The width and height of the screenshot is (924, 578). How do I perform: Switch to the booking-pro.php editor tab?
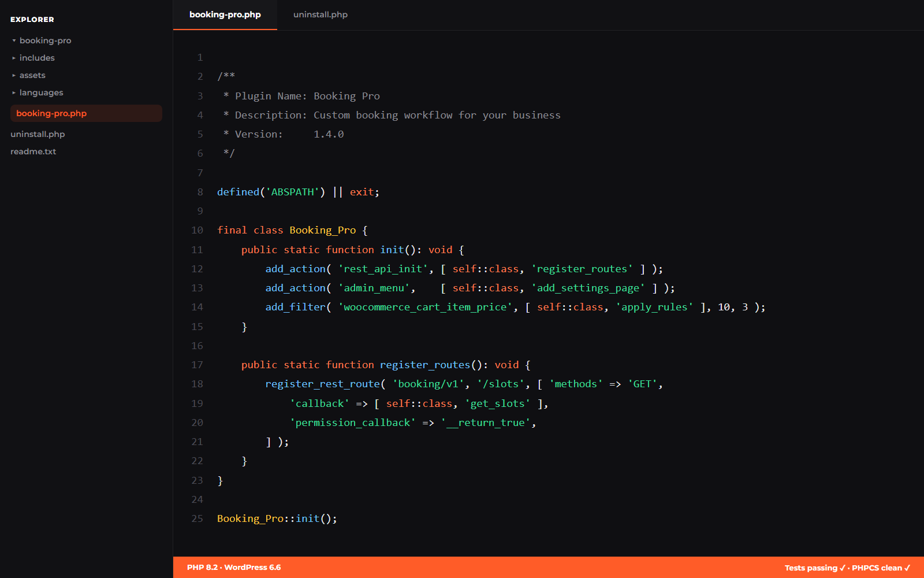[225, 15]
